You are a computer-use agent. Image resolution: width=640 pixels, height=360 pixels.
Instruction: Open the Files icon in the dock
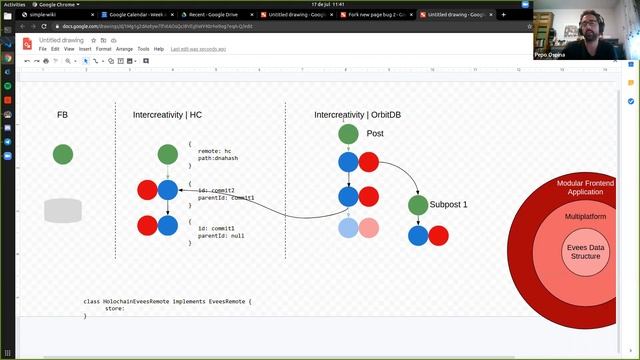coord(8,16)
